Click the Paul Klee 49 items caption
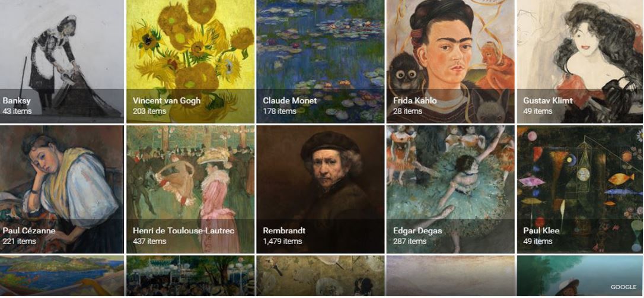The width and height of the screenshot is (644, 298). 538,241
